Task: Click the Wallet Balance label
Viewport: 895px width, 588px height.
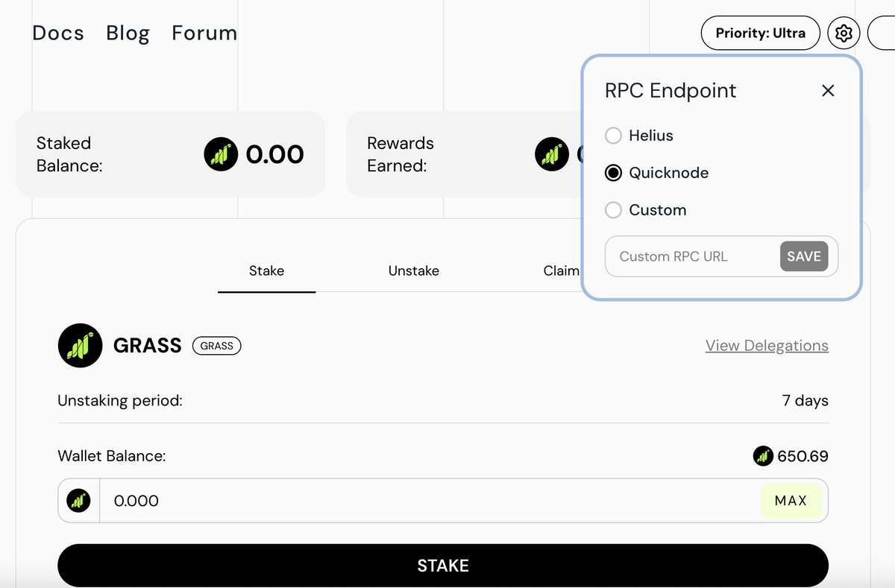Action: 112,456
